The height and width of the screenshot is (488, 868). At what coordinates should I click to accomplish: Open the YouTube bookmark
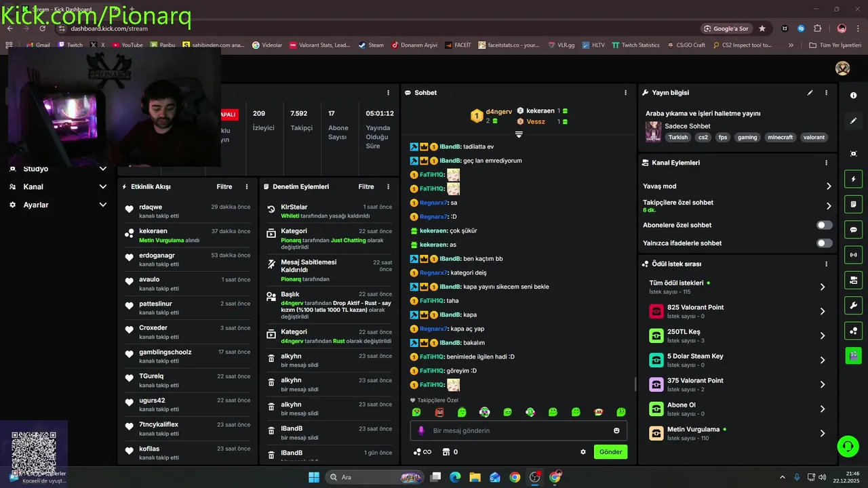pyautogui.click(x=127, y=45)
